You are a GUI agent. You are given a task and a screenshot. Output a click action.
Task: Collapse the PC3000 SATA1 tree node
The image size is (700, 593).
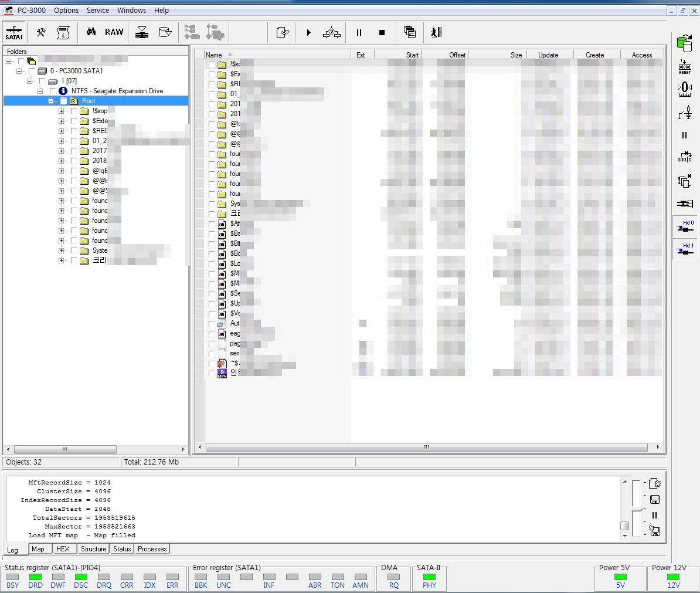[19, 71]
